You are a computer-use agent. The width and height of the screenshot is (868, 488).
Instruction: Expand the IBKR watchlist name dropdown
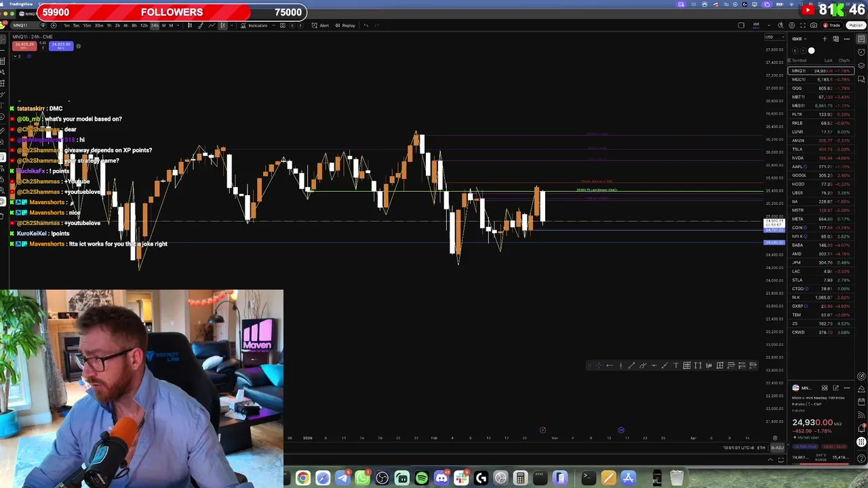(x=800, y=39)
